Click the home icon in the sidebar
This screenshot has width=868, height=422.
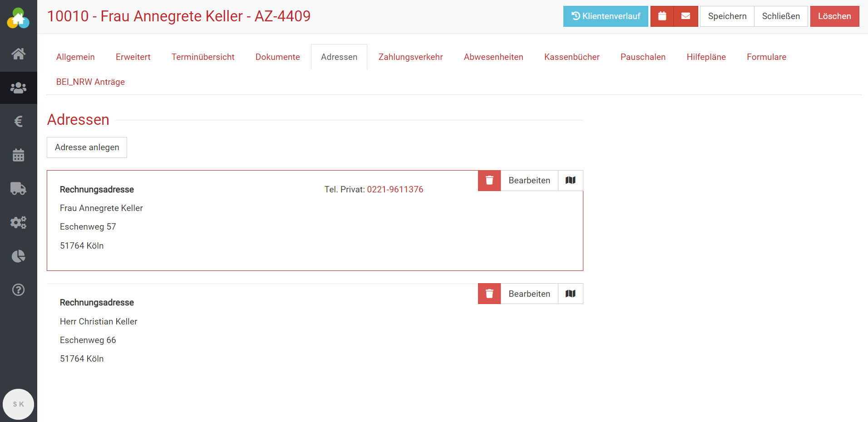coord(18,54)
